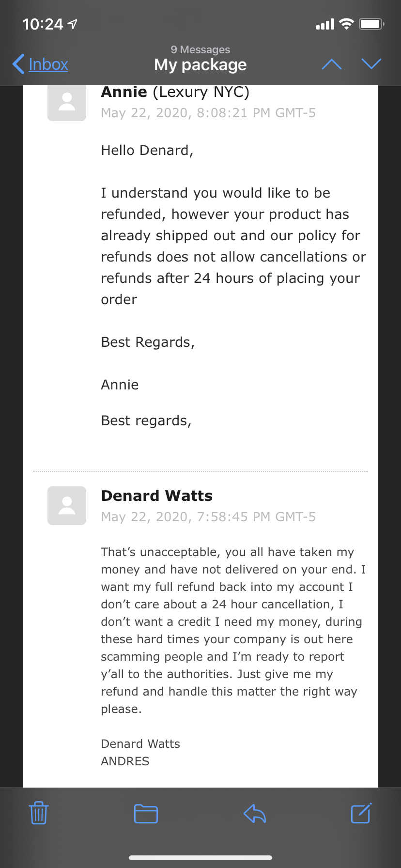
Task: Tap the home indicator bar
Action: pyautogui.click(x=200, y=857)
